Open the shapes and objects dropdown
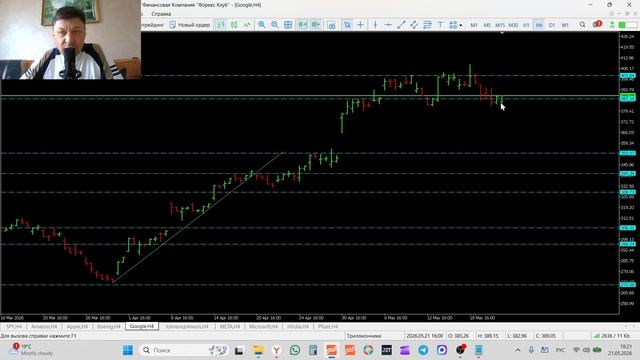Viewport: 640px width, 360px height. 456,25
